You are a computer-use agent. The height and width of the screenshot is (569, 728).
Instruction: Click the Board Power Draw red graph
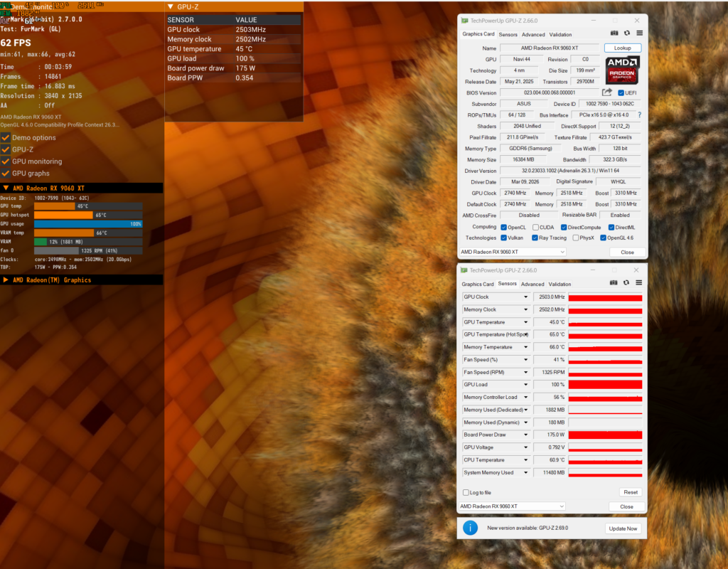click(605, 435)
